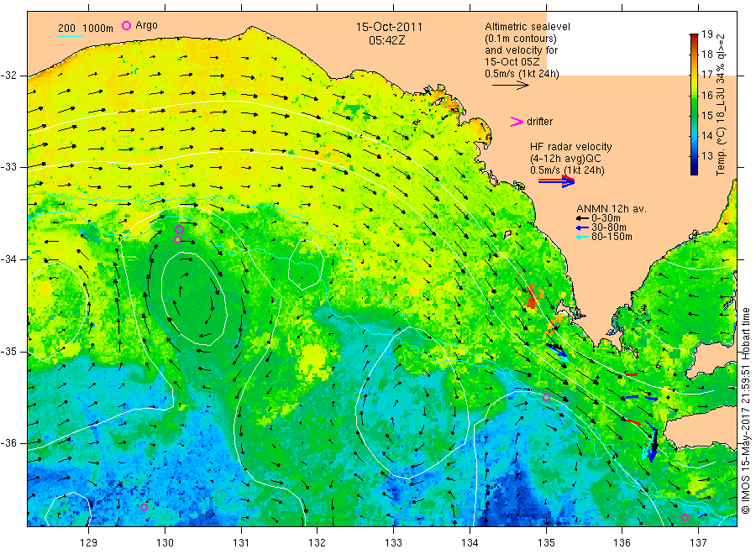The height and width of the screenshot is (554, 756).
Task: Click the black altimetric velocity scale arrow
Action: tap(511, 86)
